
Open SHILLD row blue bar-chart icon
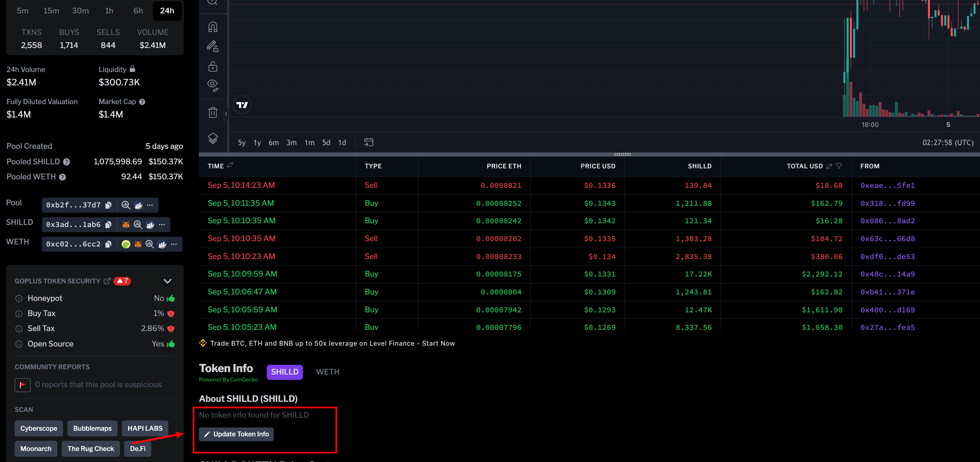tap(150, 224)
